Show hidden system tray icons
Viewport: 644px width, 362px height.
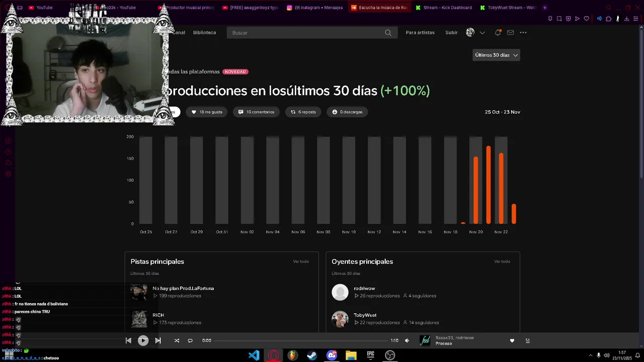tap(590, 355)
